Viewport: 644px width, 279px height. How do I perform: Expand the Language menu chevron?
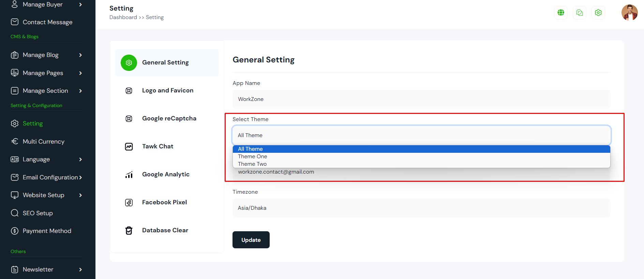coord(80,159)
